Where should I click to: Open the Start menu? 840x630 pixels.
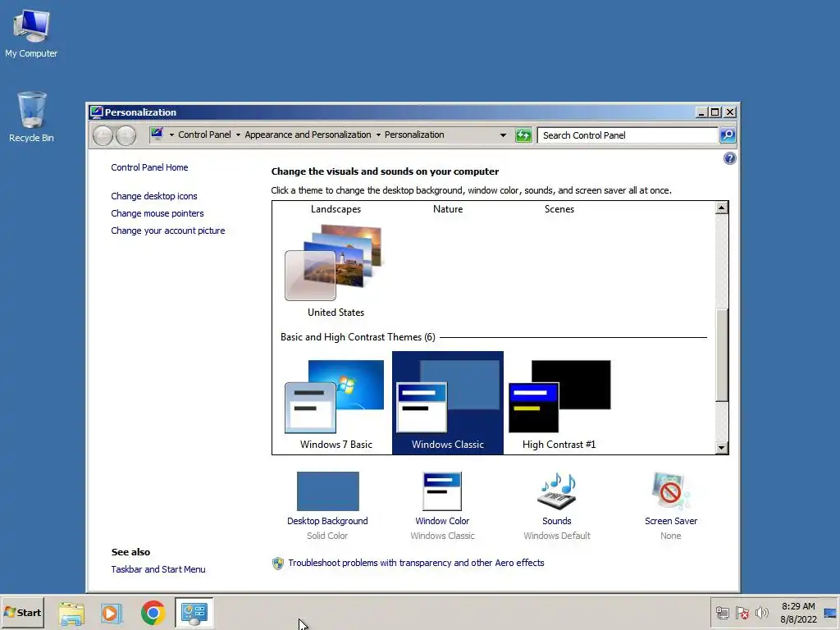pyautogui.click(x=22, y=613)
